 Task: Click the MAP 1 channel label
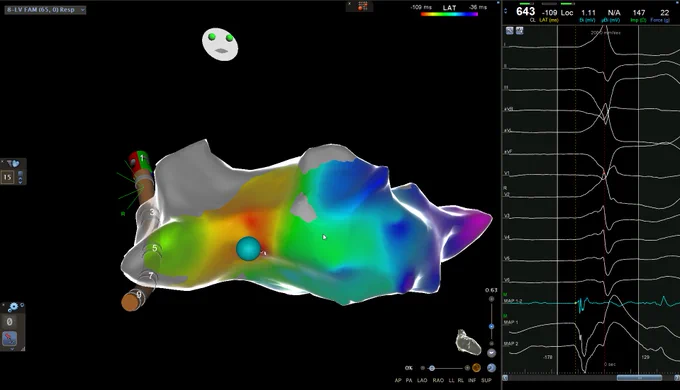click(x=510, y=322)
